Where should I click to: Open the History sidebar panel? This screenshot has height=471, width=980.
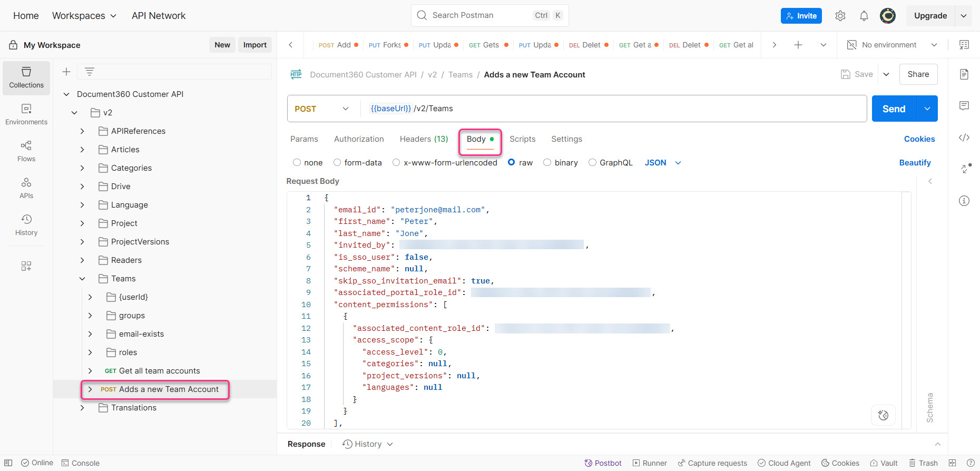(x=26, y=225)
